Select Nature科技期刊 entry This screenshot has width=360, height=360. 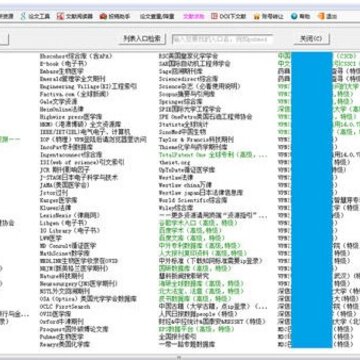coord(62,276)
